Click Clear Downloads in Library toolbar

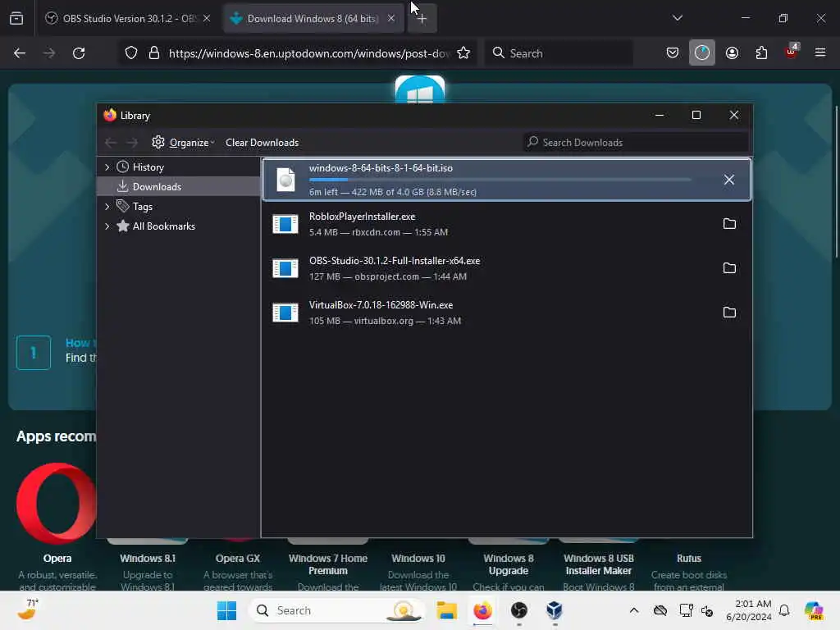pos(262,143)
